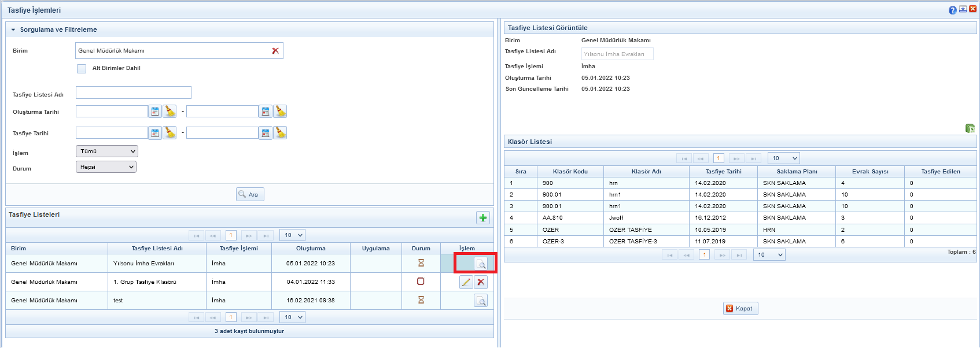Open page size dropdown above Klasör Listesi table
This screenshot has width=980, height=348.
tap(783, 158)
